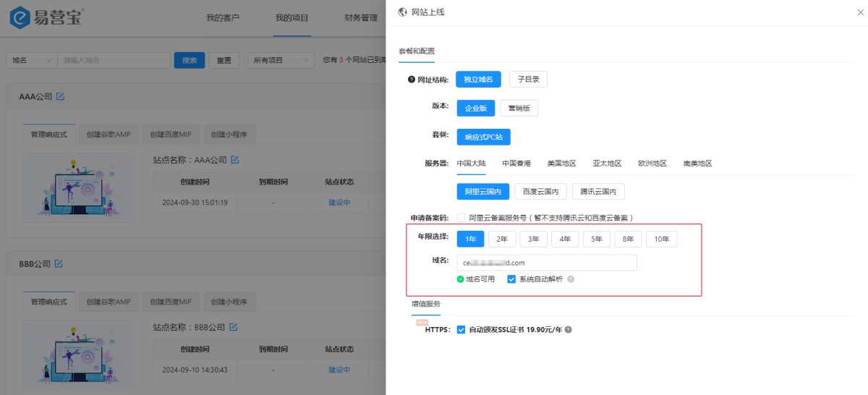868x395 pixels.
Task: Click the edit icon next to BBB公司 heading
Action: point(59,263)
